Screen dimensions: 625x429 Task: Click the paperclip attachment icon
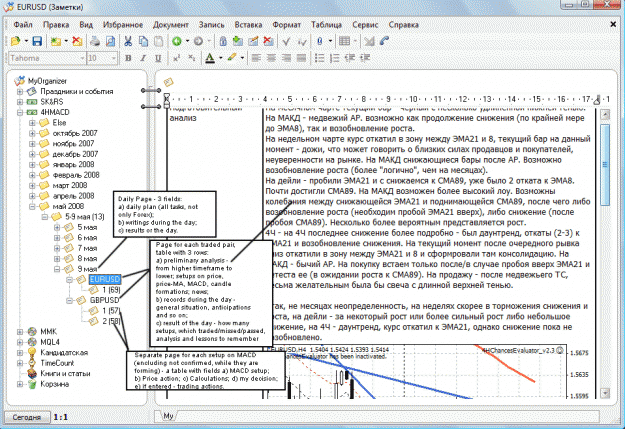[x=320, y=41]
